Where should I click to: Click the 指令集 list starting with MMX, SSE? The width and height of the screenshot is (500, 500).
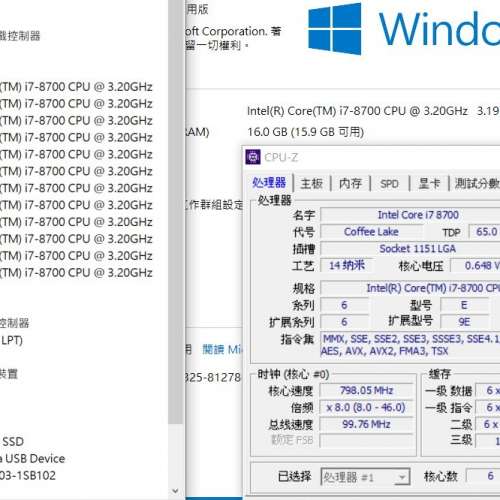tap(410, 345)
